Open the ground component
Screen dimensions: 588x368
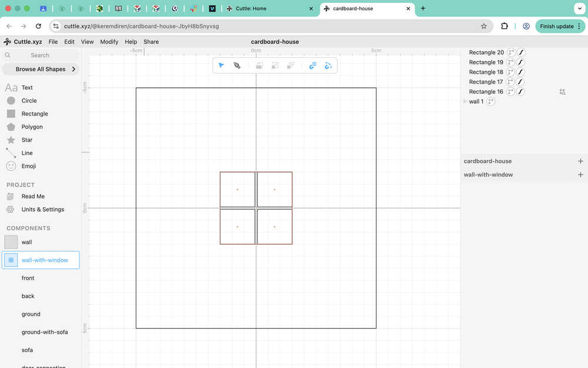coord(31,314)
